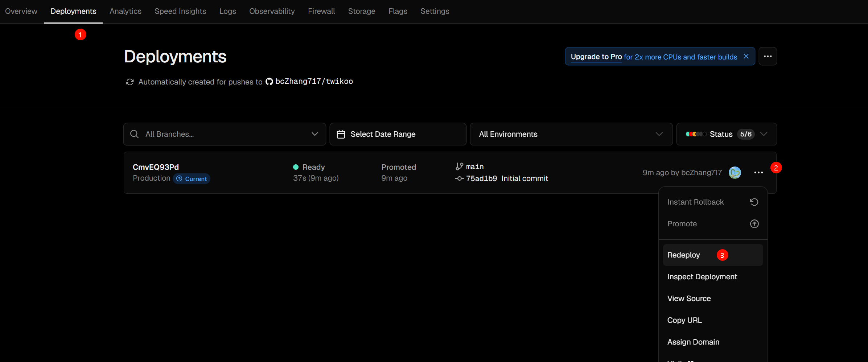Select Redeploy from the context menu
Viewport: 868px width, 362px height.
[684, 255]
